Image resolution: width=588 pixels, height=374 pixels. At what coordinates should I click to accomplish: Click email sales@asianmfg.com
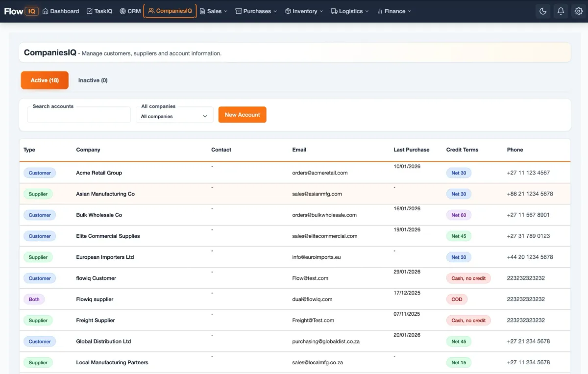tap(317, 194)
